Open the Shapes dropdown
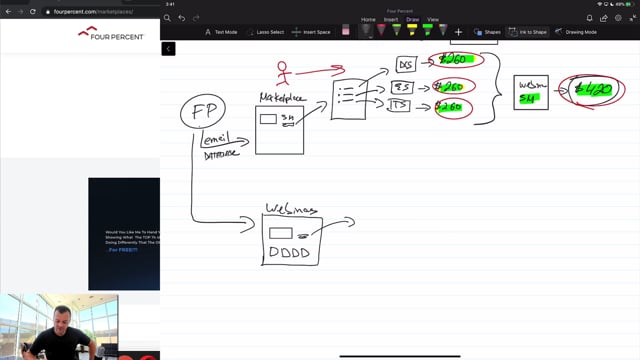The width and height of the screenshot is (640, 360). (487, 32)
